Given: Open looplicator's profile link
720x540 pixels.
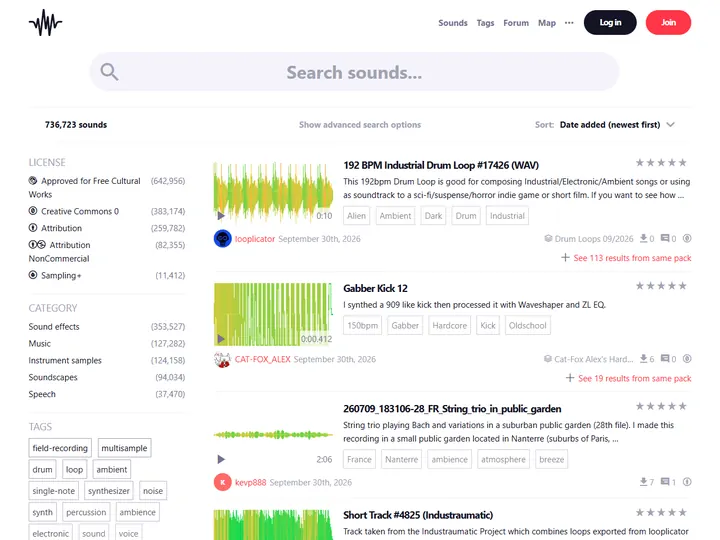Looking at the screenshot, I should click(x=255, y=239).
